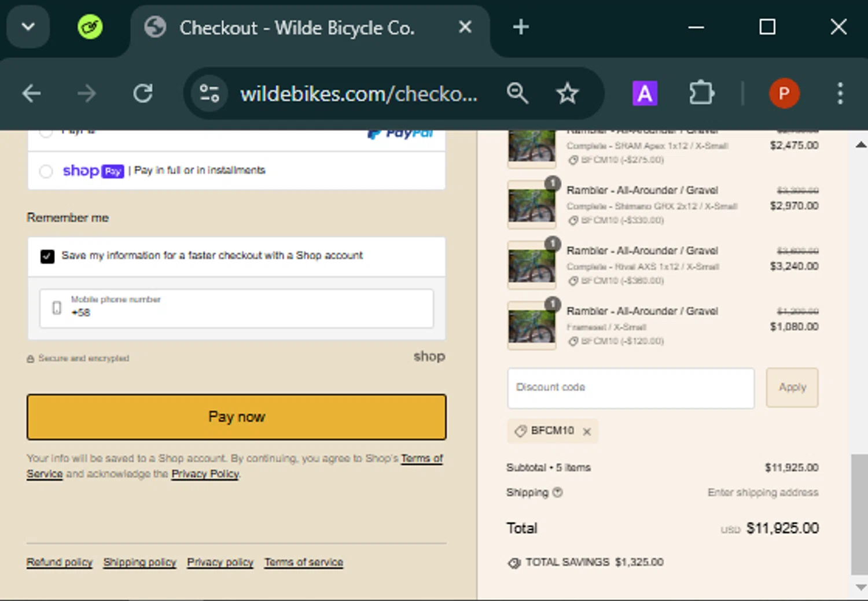
Task: View site information icon in address bar
Action: click(x=209, y=93)
